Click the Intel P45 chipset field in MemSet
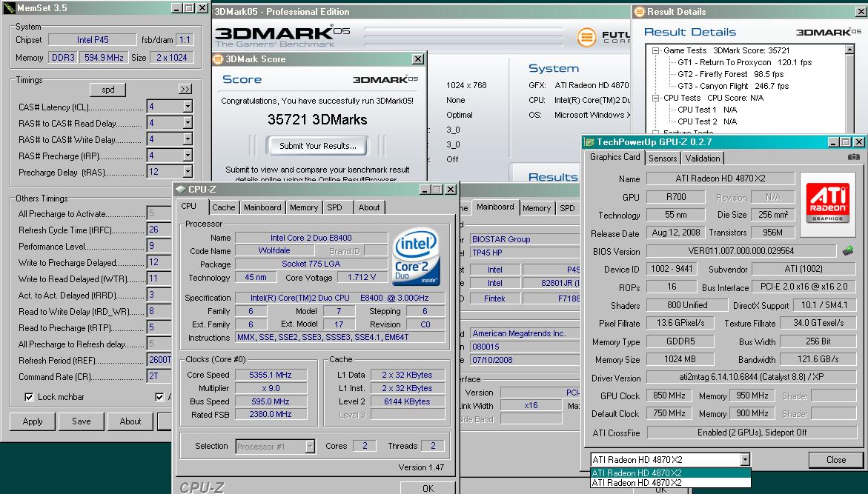 coord(93,39)
